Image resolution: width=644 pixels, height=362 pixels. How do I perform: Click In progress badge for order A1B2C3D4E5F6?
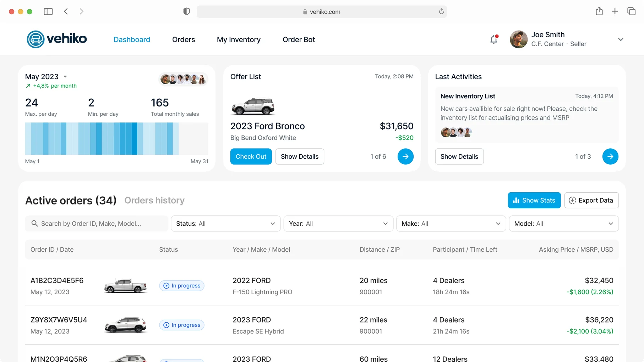tap(182, 286)
